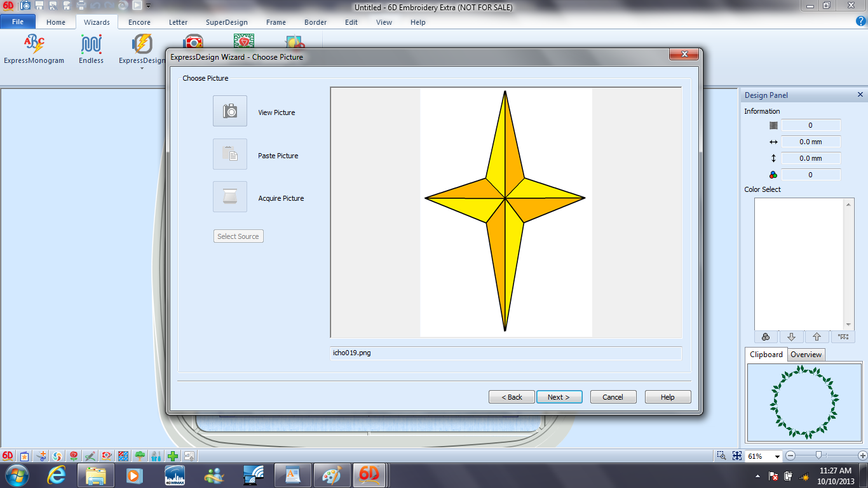Click the design height value field
Image resolution: width=868 pixels, height=488 pixels.
tap(811, 158)
